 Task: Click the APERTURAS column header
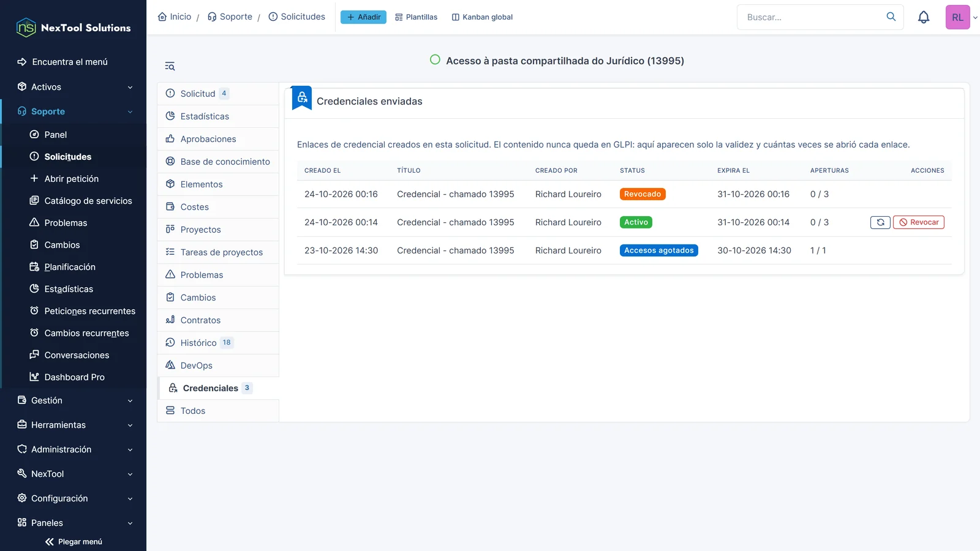tap(829, 171)
